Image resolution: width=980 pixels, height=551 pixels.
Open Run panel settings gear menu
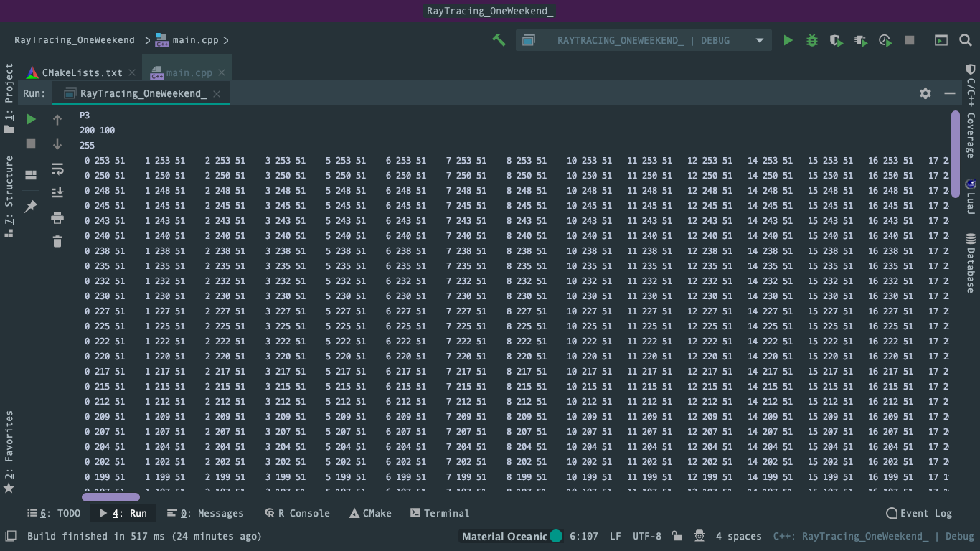[x=925, y=93]
